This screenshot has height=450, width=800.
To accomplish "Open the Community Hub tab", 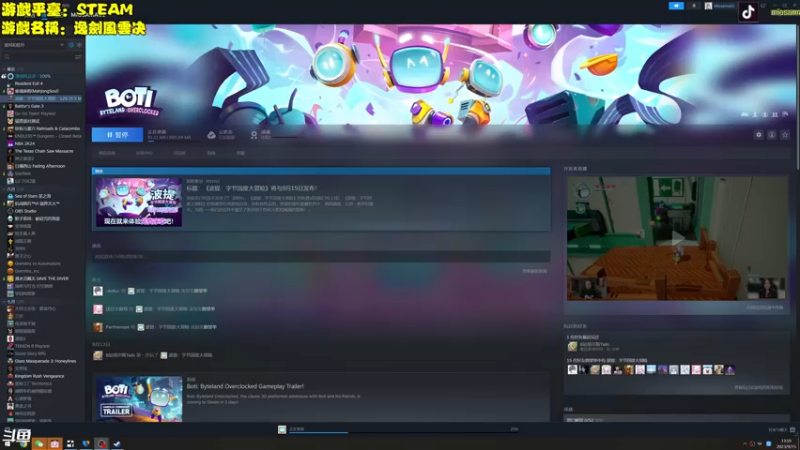I will coord(144,153).
